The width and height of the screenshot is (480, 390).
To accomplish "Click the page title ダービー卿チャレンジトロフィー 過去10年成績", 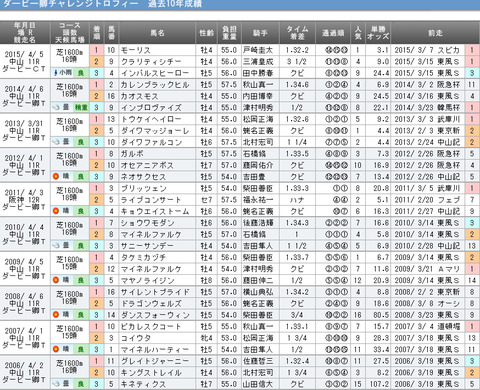I will click(x=102, y=4).
